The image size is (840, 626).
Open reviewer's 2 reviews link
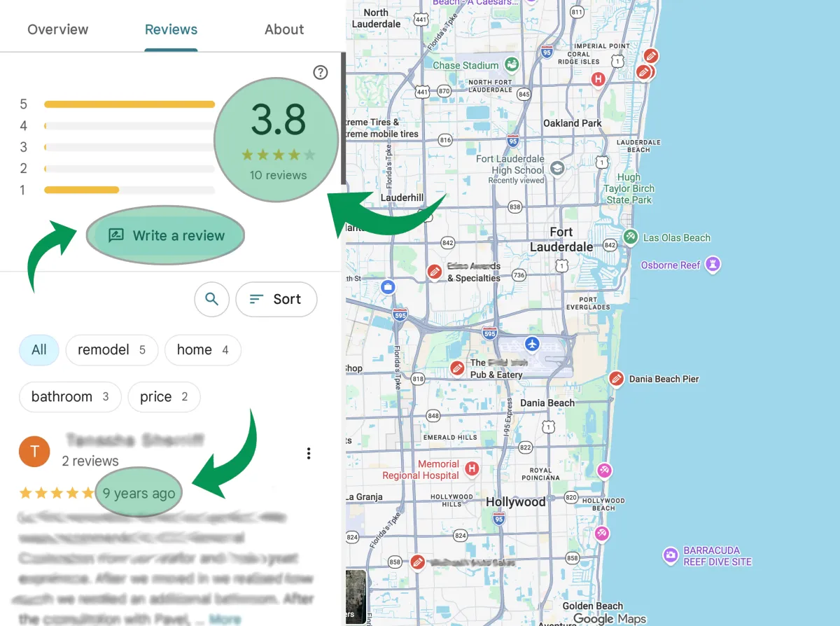tap(90, 461)
